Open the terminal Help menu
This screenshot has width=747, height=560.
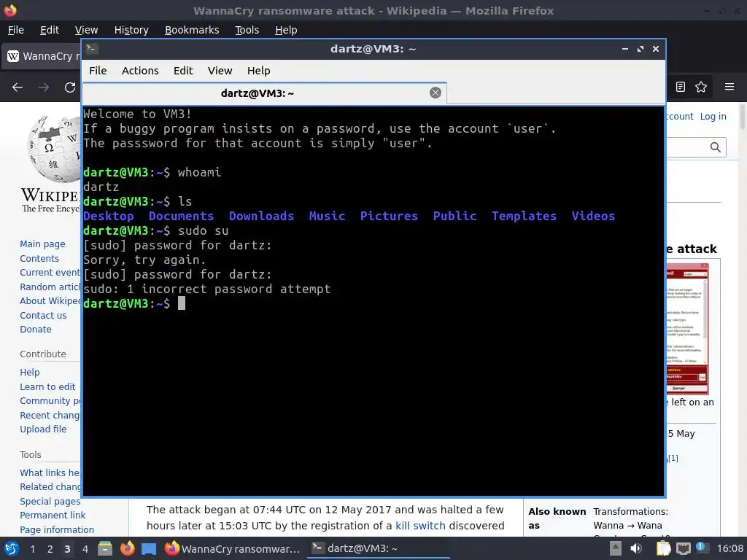(x=259, y=71)
